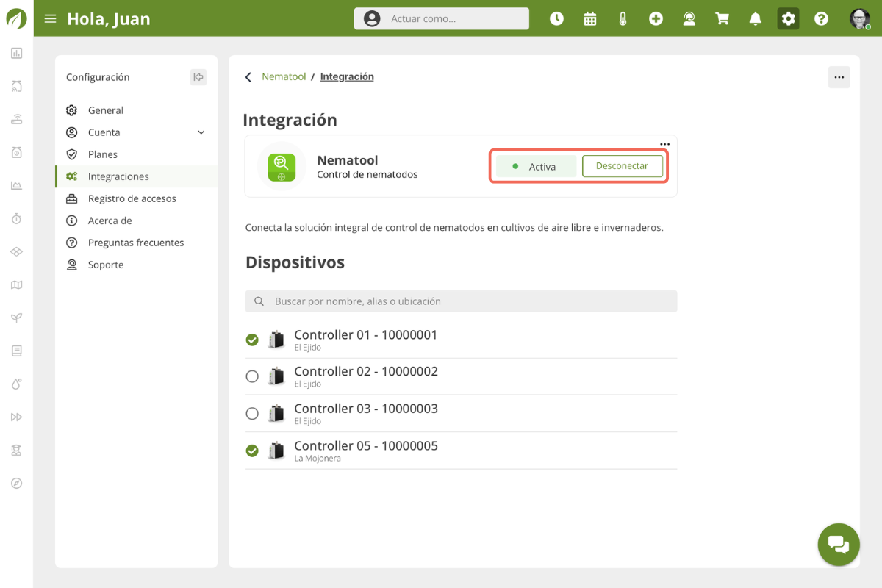Image resolution: width=882 pixels, height=588 pixels.
Task: Open the shopping cart icon
Action: tap(722, 19)
